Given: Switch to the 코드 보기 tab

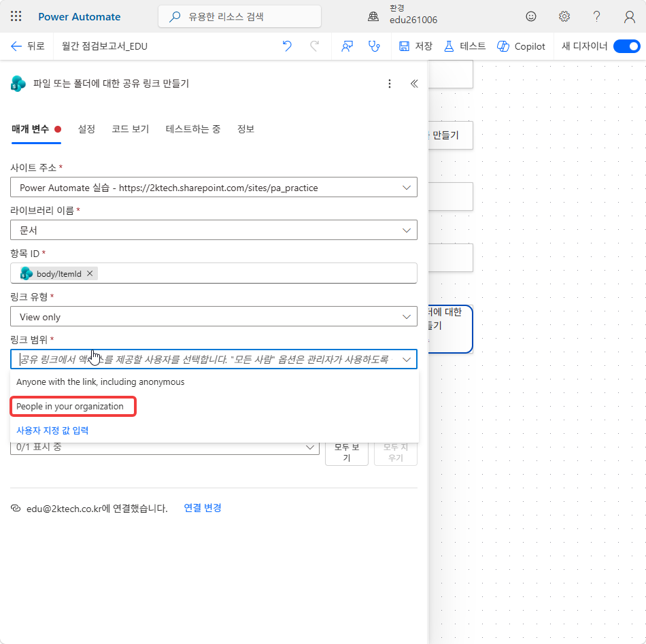Looking at the screenshot, I should [x=130, y=129].
